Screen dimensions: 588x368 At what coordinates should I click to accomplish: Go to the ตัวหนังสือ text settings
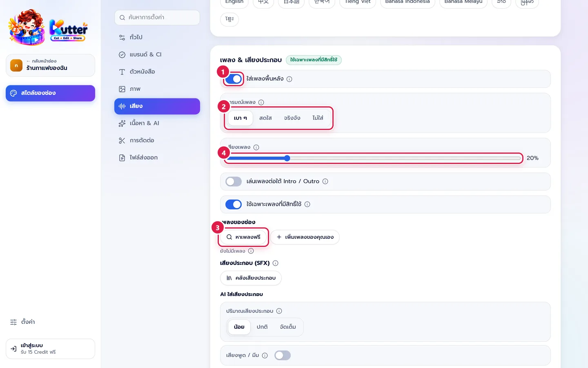tap(157, 72)
